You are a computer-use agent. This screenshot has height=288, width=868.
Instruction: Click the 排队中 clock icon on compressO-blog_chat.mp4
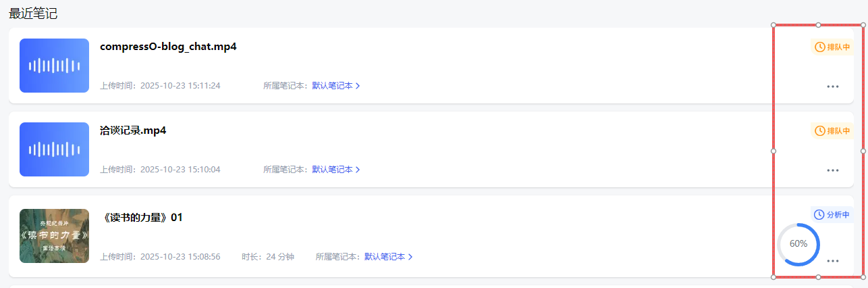click(x=820, y=47)
